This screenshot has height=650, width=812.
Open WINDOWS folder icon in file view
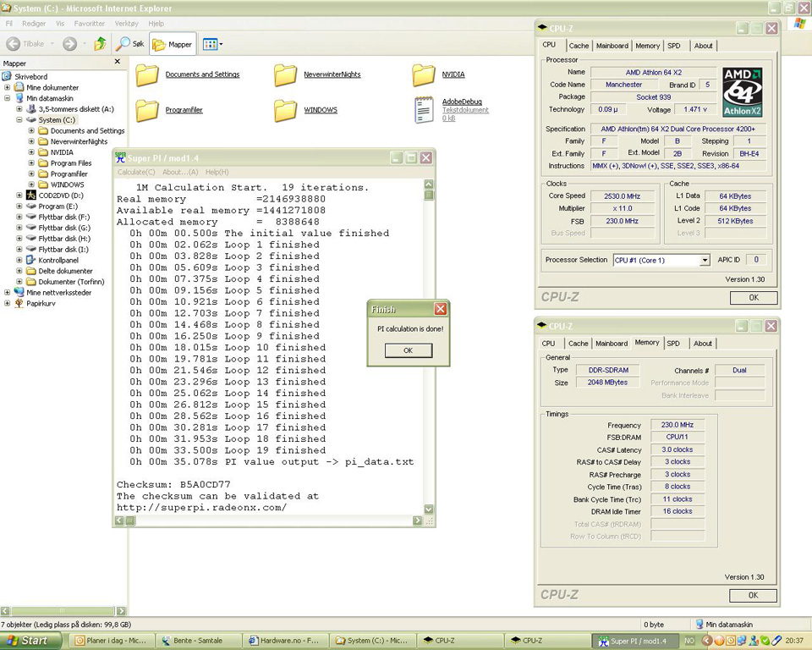coord(285,110)
